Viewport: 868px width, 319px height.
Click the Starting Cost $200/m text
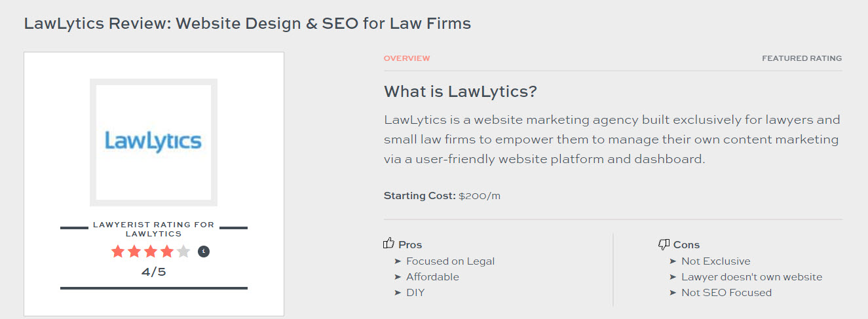pyautogui.click(x=442, y=196)
